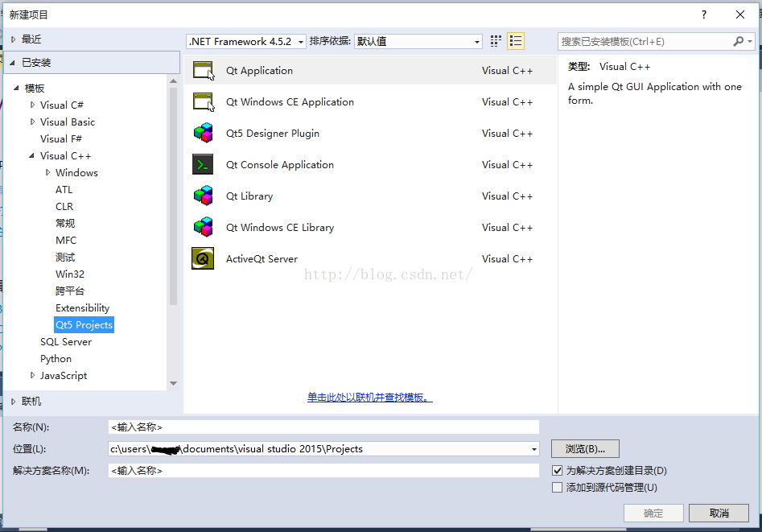Select Qt5 Projects category
Viewport: 762px width, 532px height.
point(84,325)
